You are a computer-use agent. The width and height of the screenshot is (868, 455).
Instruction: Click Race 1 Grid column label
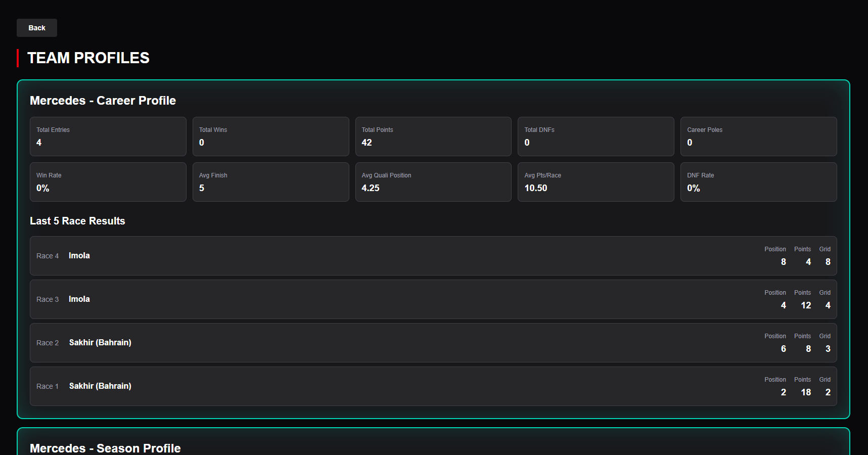coord(825,380)
